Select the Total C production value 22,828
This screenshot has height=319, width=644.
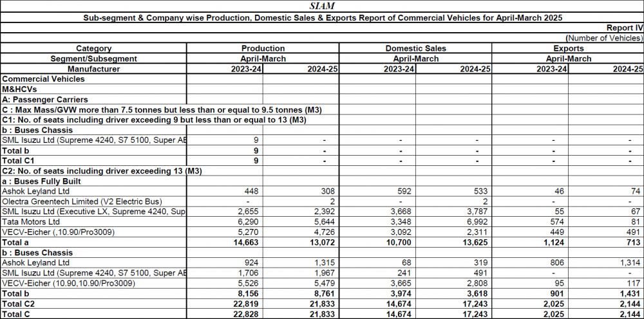246,314
